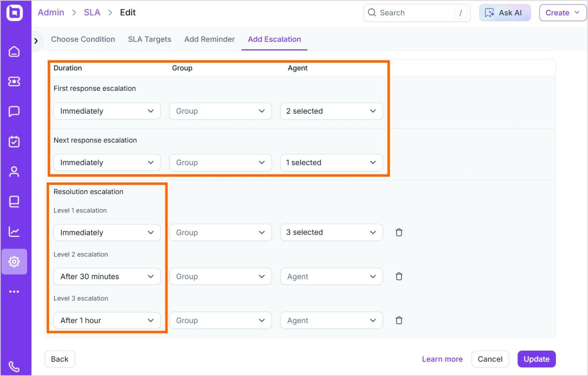View Reports via the chart icon
The width and height of the screenshot is (588, 376).
(x=14, y=231)
